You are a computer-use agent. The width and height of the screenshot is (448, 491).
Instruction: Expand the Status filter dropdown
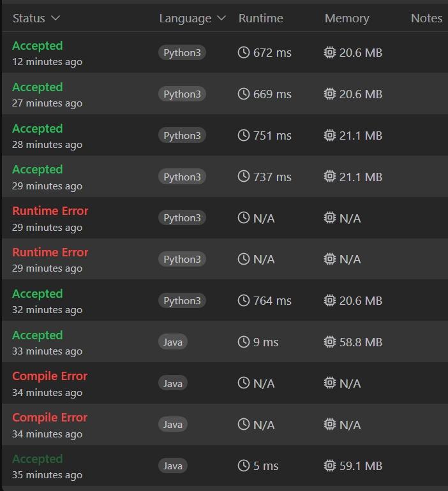point(36,18)
